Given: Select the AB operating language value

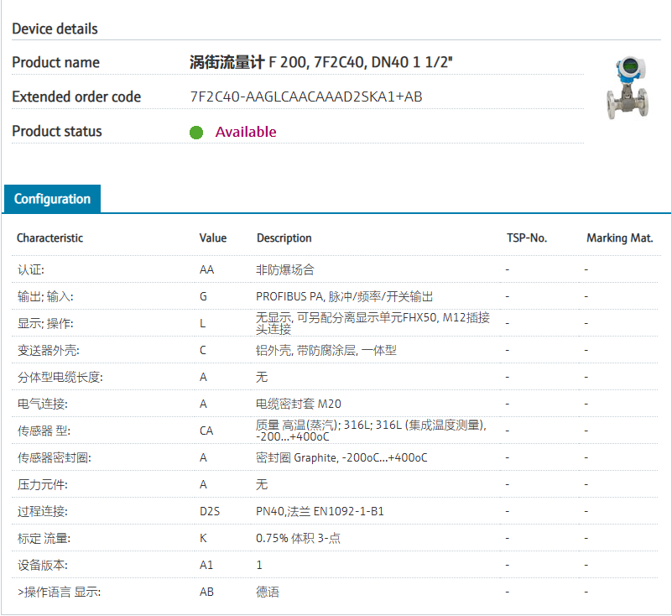Looking at the screenshot, I should 206,593.
